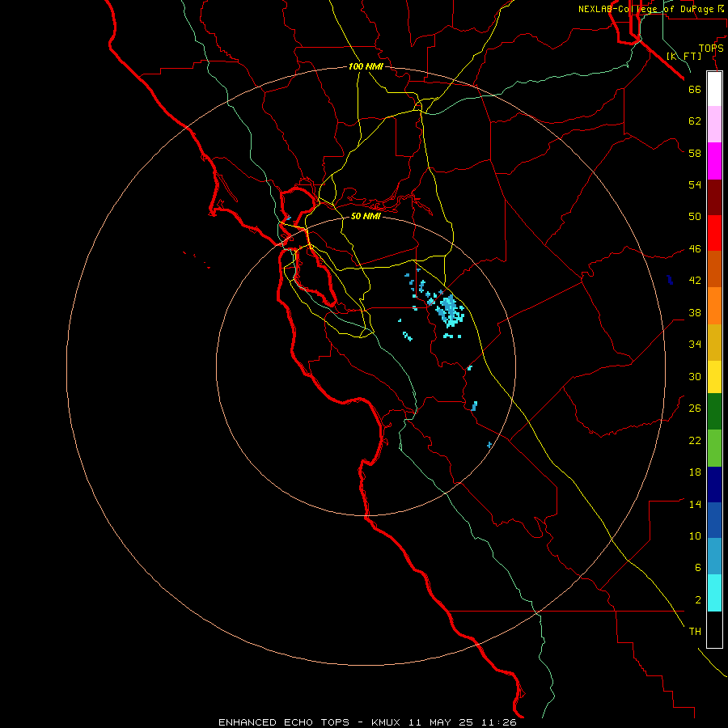Screen dimensions: 728x728
Task: Click the medium blue swatch on the scale
Action: click(714, 520)
